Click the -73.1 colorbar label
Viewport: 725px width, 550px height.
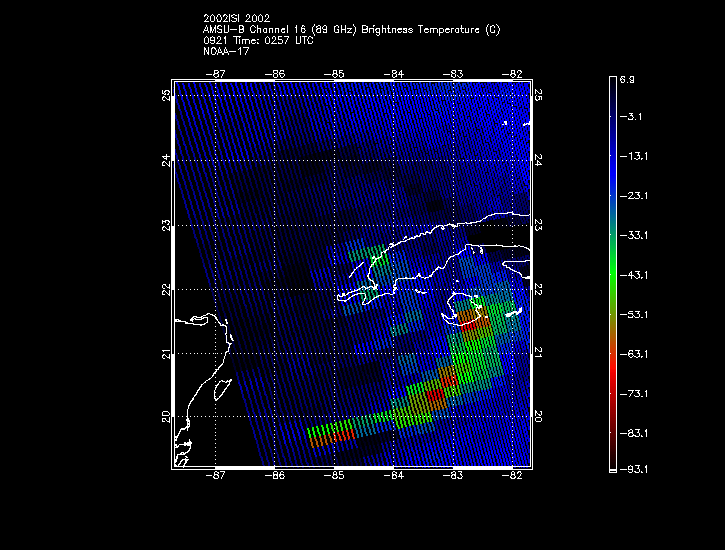[x=633, y=394]
